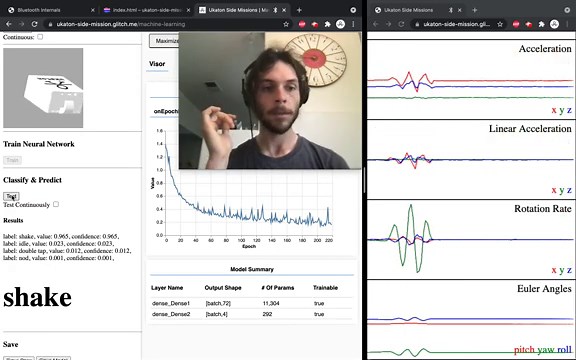Go back in the left browser window
This screenshot has width=576, height=360.
point(8,24)
